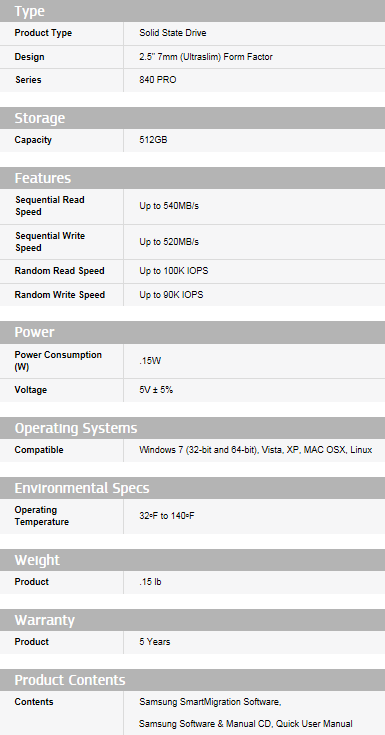Select the Environmental Specs header

point(192,488)
